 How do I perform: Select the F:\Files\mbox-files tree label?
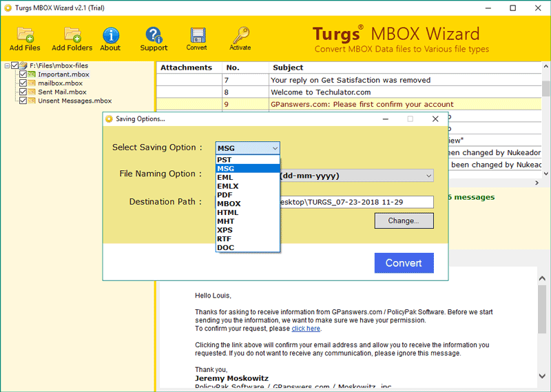pyautogui.click(x=59, y=65)
